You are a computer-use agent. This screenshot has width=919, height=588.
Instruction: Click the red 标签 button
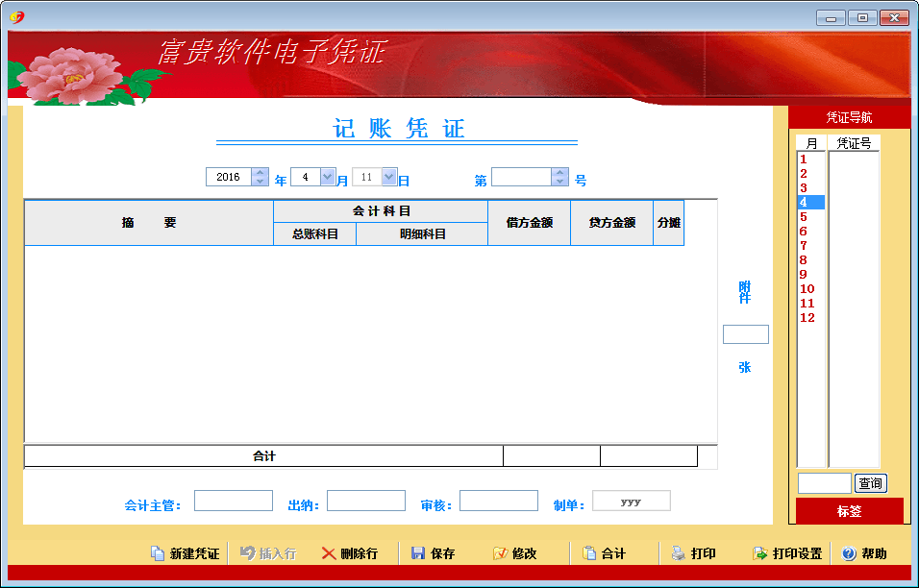[x=849, y=511]
